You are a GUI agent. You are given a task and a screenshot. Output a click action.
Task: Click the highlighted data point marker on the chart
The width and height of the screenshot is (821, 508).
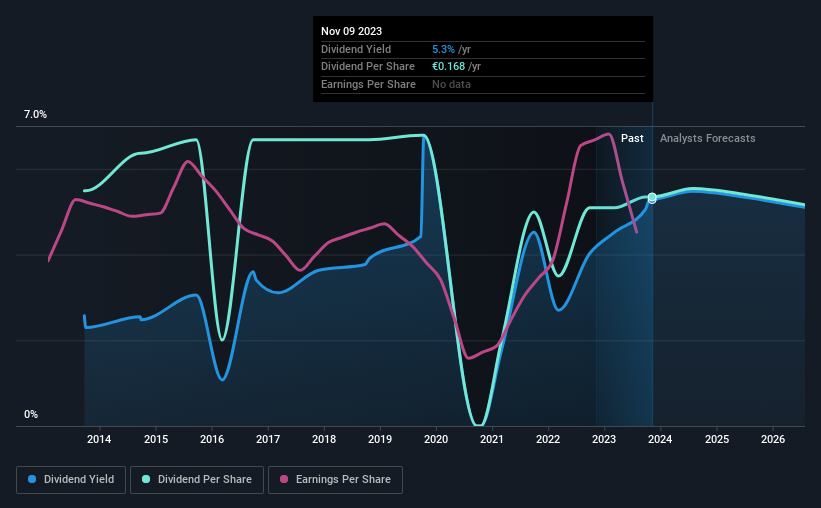(x=652, y=197)
